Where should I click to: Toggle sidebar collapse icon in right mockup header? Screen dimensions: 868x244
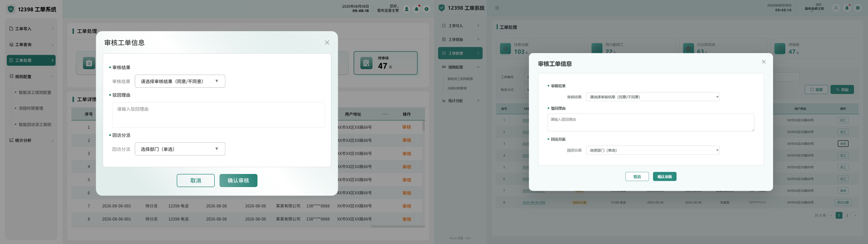[x=497, y=8]
